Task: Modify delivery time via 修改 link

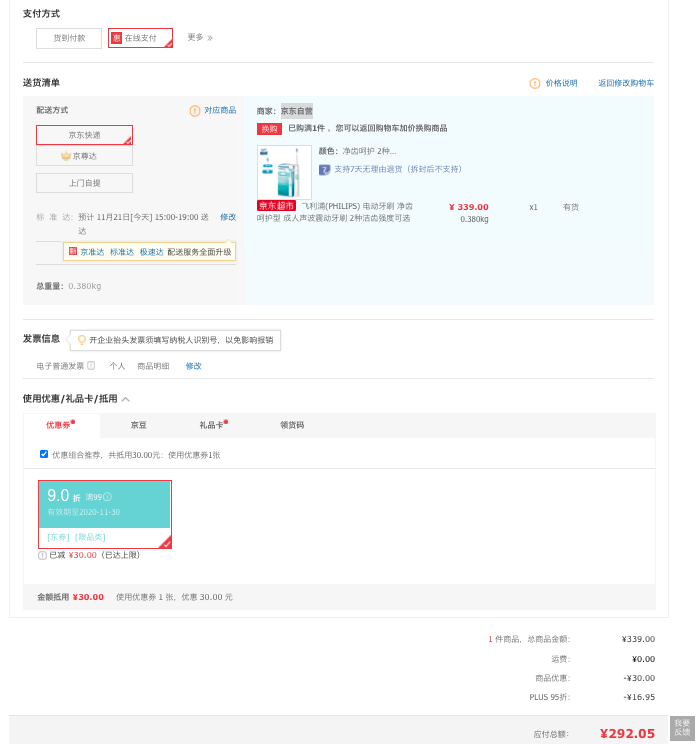Action: point(228,217)
